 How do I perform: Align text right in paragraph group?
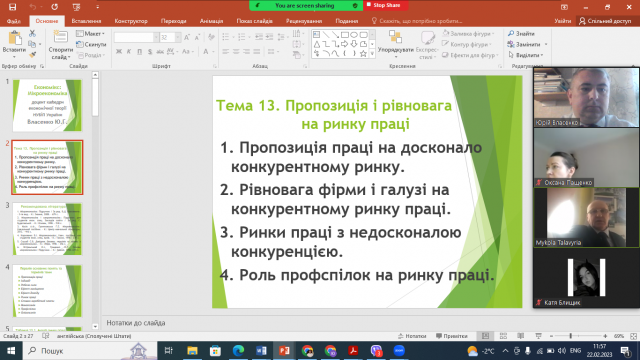pos(246,51)
